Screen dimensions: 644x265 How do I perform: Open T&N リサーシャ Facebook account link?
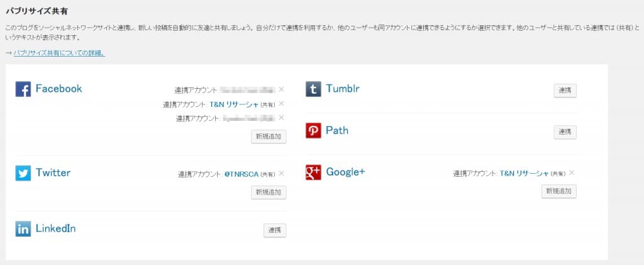click(234, 104)
